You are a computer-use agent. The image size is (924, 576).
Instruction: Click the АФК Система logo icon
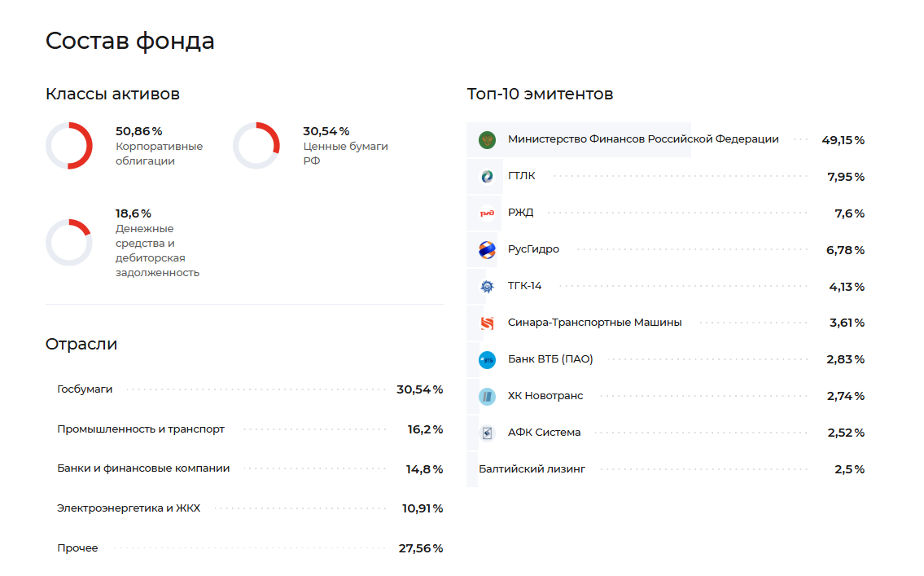487,433
